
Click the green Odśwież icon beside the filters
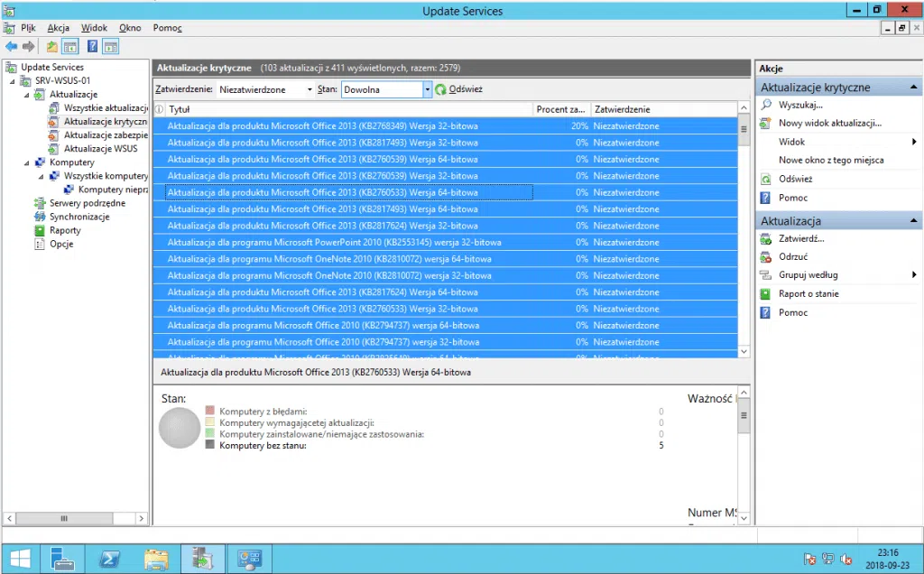pyautogui.click(x=441, y=89)
